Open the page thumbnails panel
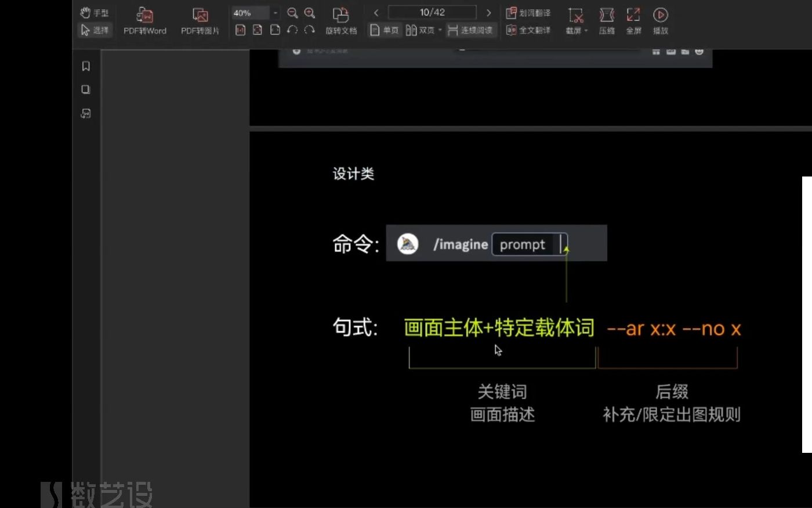The width and height of the screenshot is (812, 508). pos(85,89)
